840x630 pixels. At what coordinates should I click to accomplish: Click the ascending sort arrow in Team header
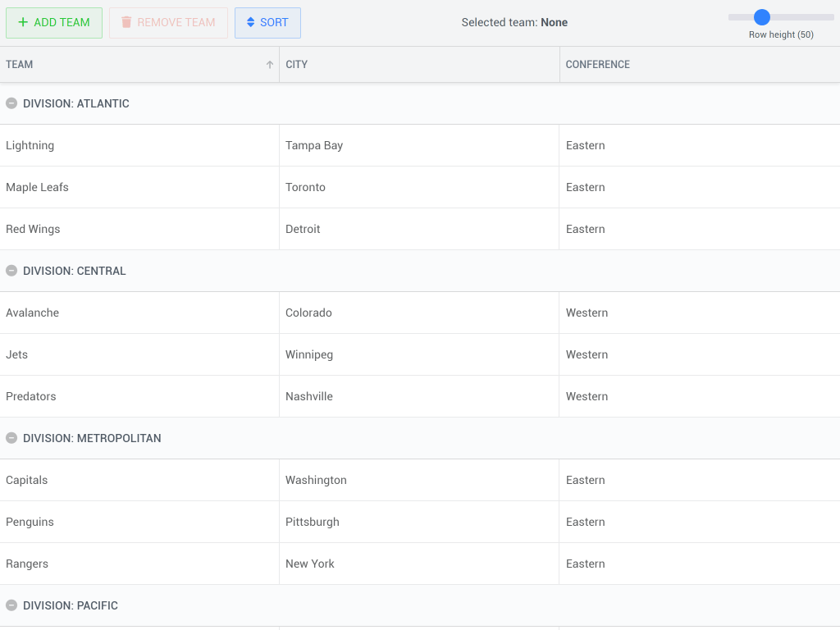coord(269,64)
